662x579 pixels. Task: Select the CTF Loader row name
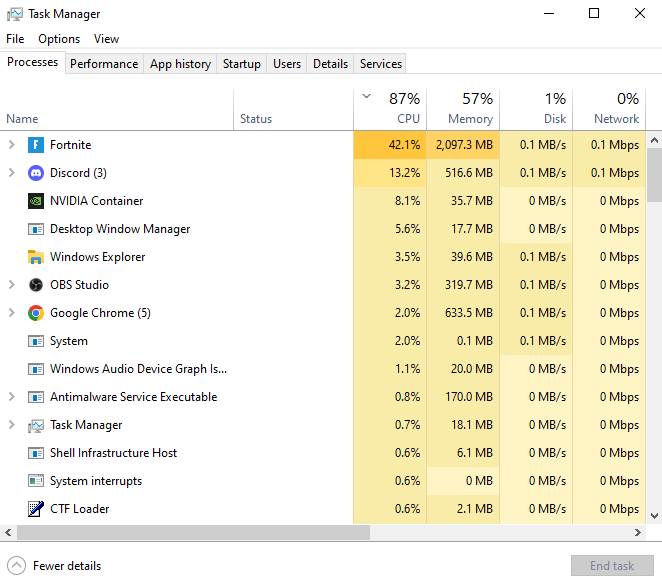coord(79,509)
